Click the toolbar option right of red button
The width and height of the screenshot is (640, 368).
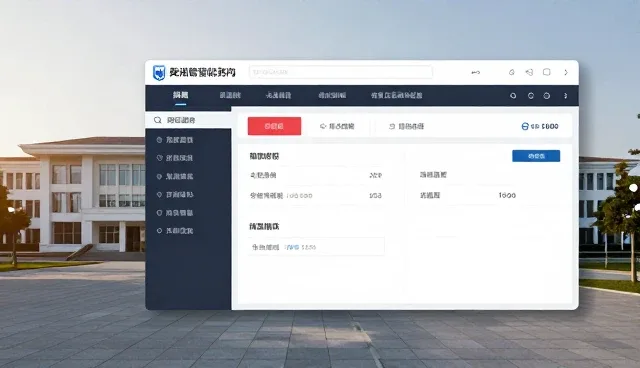(337, 126)
